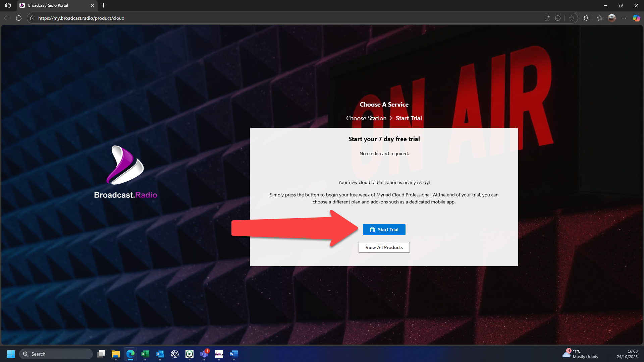Close the Broadcast.Radio Portal tab
This screenshot has width=644, height=362.
click(x=93, y=5)
